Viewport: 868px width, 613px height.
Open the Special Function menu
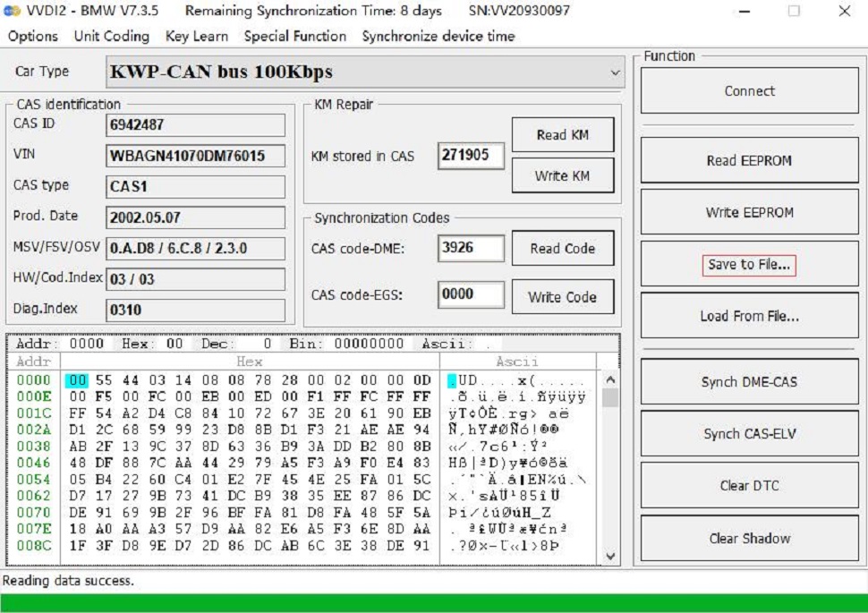pos(294,37)
